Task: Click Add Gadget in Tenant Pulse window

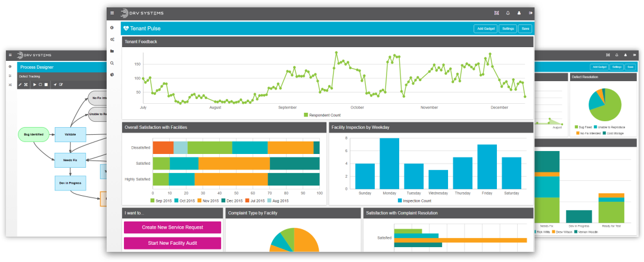Action: tap(486, 29)
